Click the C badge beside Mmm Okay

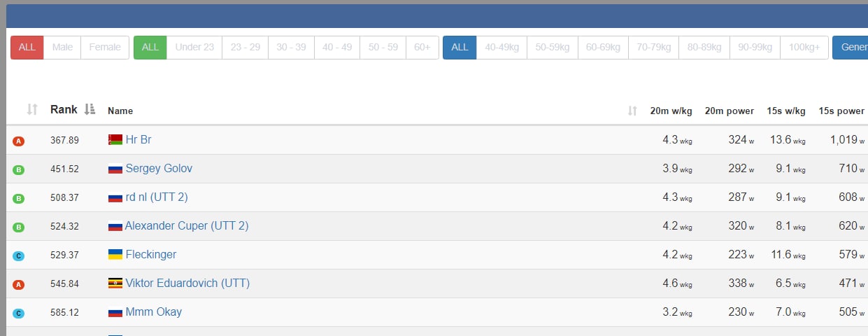19,314
